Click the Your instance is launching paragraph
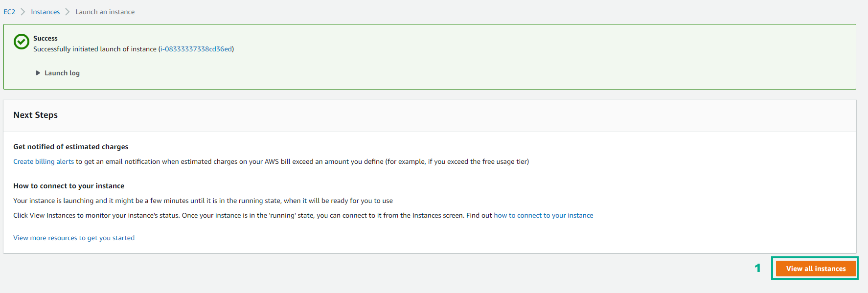Image resolution: width=868 pixels, height=293 pixels. click(x=203, y=201)
